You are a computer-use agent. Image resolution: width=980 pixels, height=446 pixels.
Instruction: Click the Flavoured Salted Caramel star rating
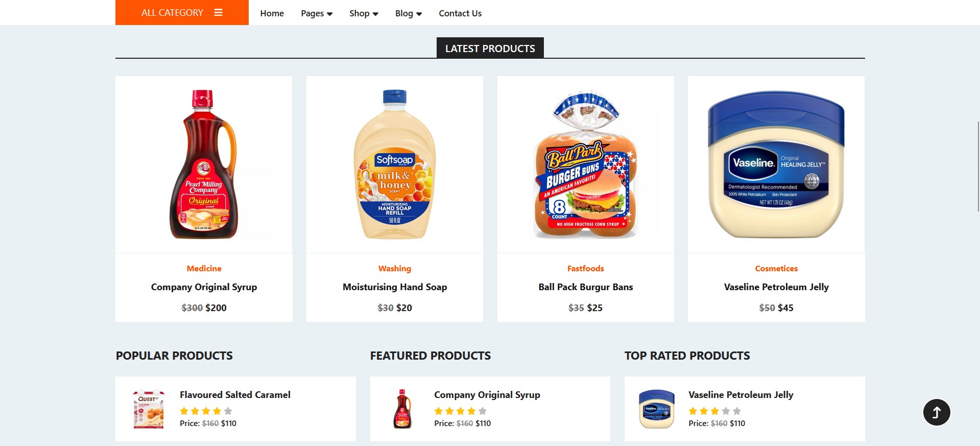[206, 411]
